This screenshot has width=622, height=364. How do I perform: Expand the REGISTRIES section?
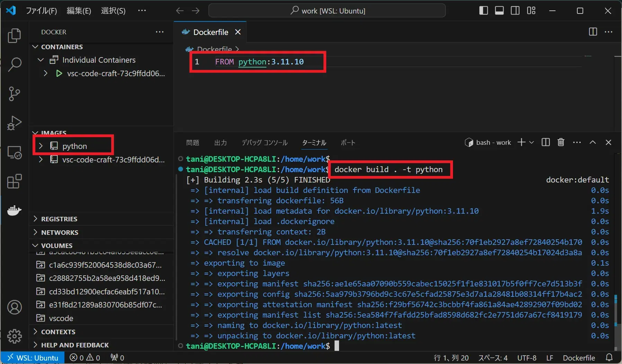[59, 219]
